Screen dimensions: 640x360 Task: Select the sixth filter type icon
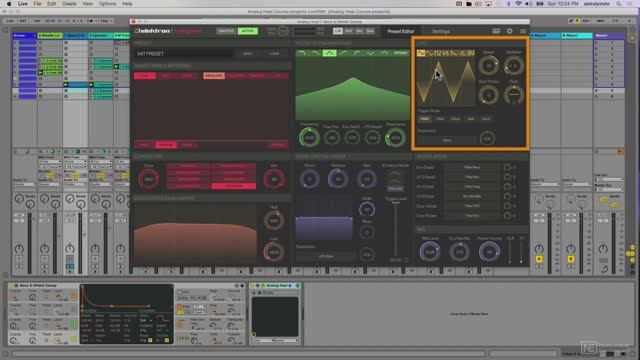(x=371, y=53)
